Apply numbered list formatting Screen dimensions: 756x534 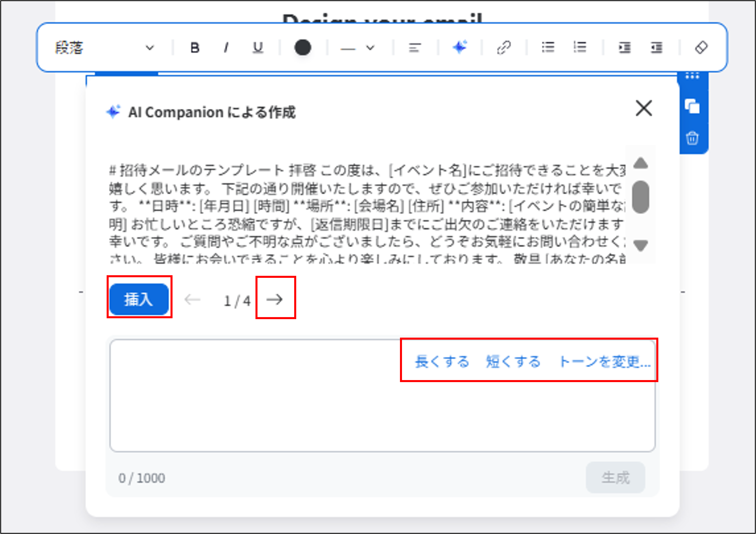[580, 47]
